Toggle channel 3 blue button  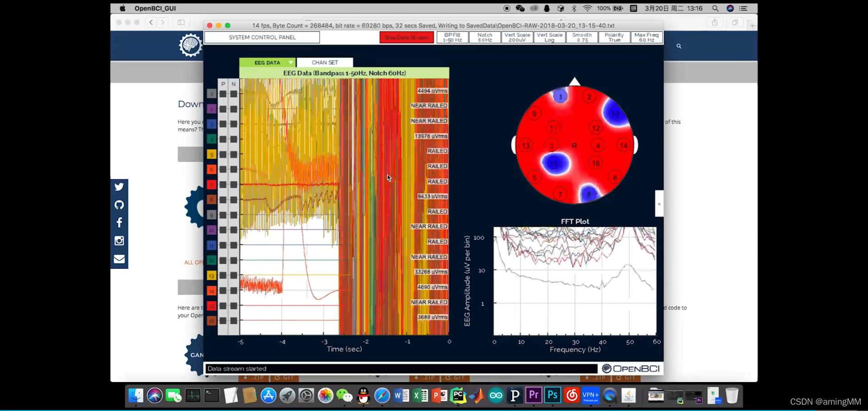pyautogui.click(x=212, y=124)
